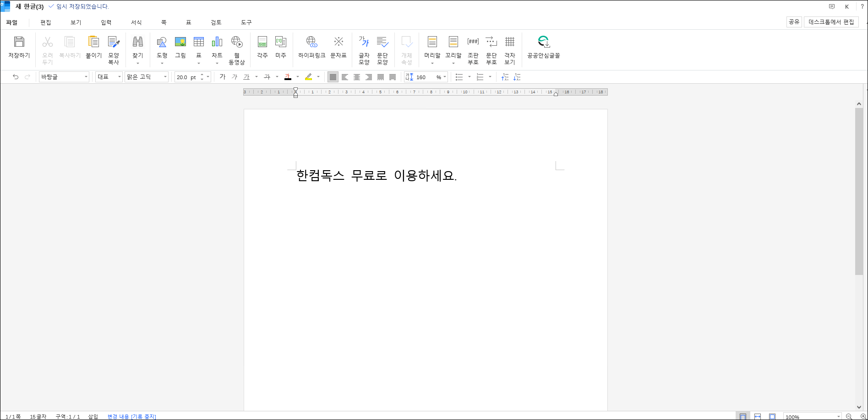Viewport: 868px width, 420px height.
Task: Click the 붙이기 paste icon
Action: click(x=93, y=42)
